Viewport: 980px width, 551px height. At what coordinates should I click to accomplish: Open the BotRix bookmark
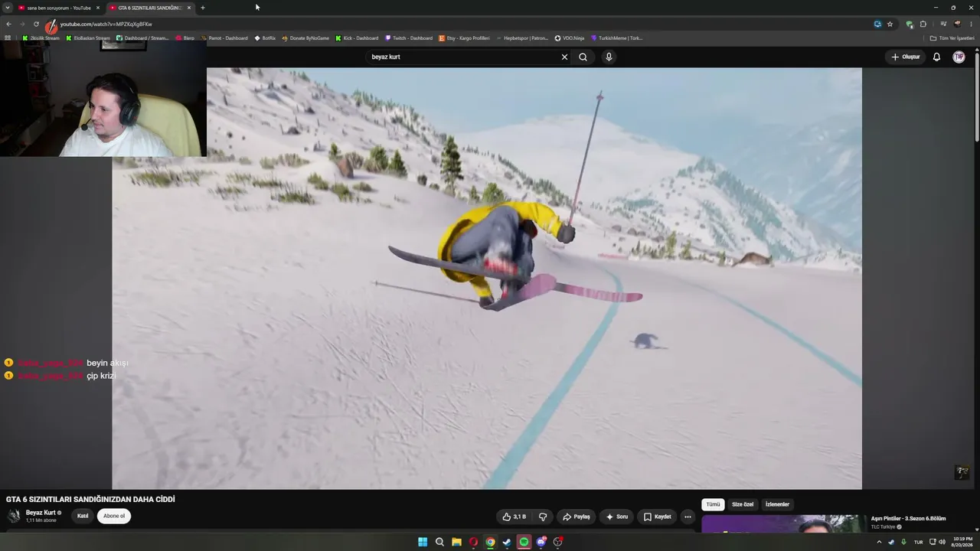265,37
